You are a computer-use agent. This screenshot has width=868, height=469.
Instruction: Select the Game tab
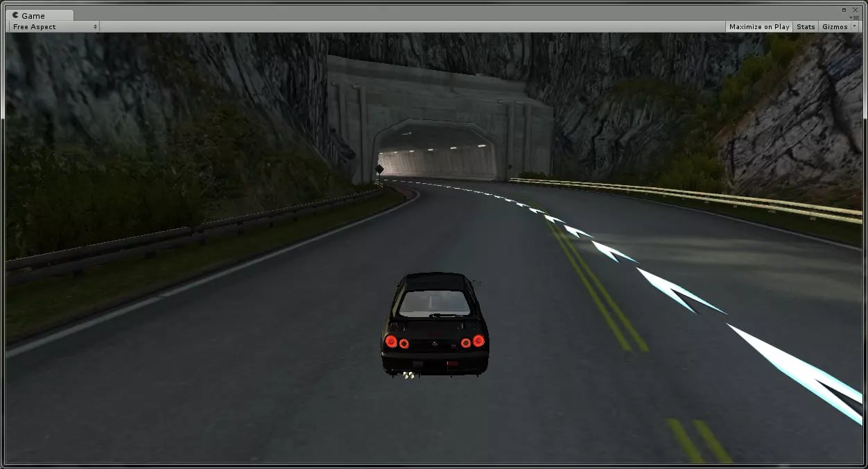33,15
